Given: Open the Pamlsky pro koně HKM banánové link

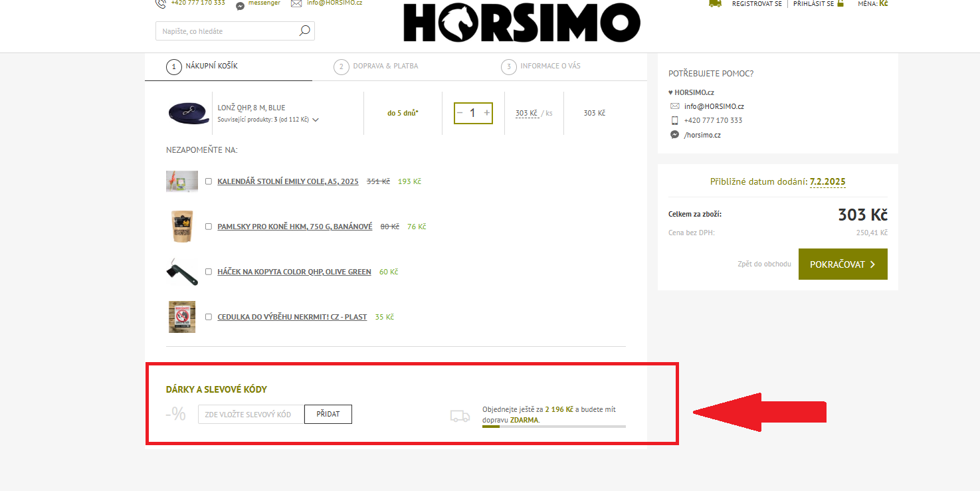Looking at the screenshot, I should tap(295, 227).
